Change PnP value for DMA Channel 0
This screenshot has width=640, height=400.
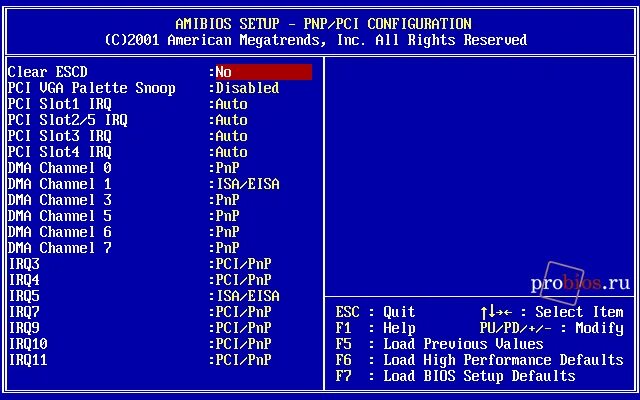point(227,168)
